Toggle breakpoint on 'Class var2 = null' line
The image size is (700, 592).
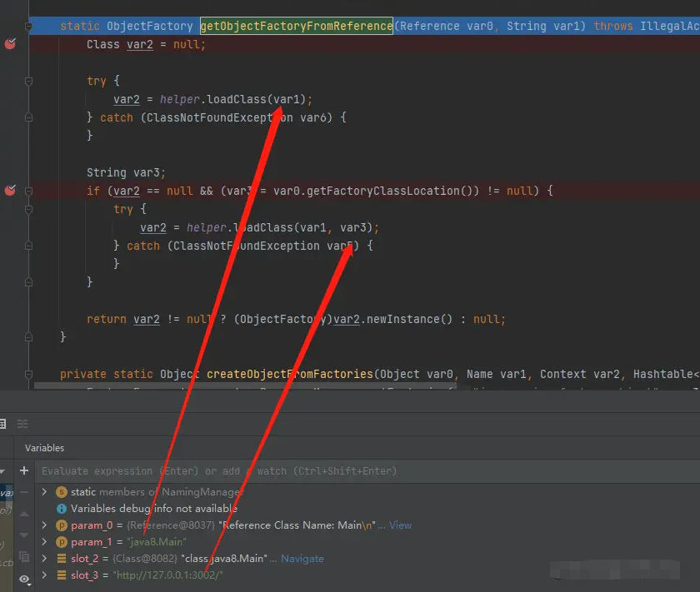coord(10,44)
